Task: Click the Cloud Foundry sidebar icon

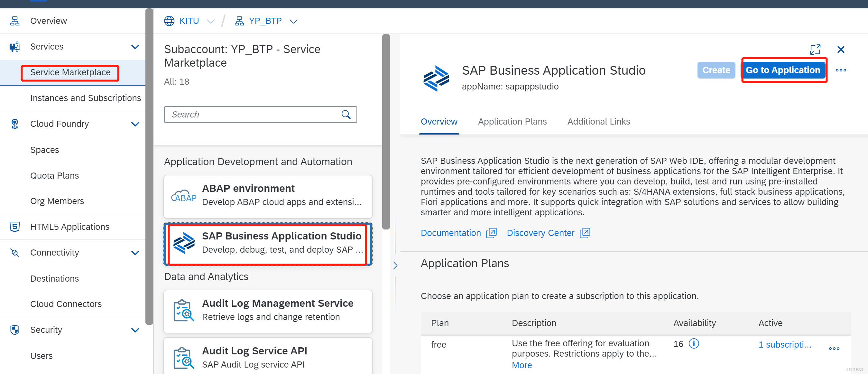Action: click(x=15, y=124)
